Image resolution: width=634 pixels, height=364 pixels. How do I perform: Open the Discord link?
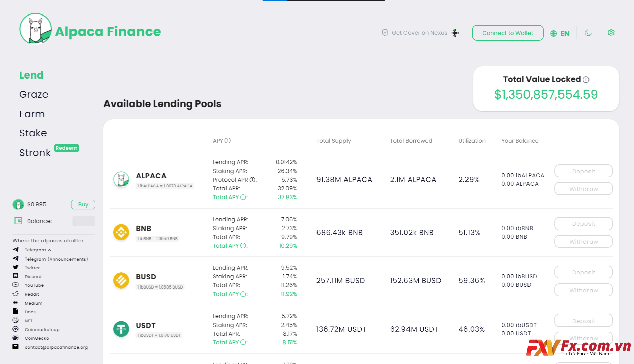coord(33,276)
